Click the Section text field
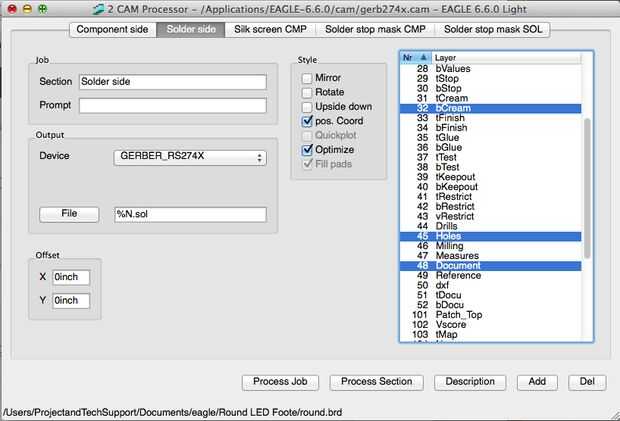The height and width of the screenshot is (421, 620). [173, 82]
